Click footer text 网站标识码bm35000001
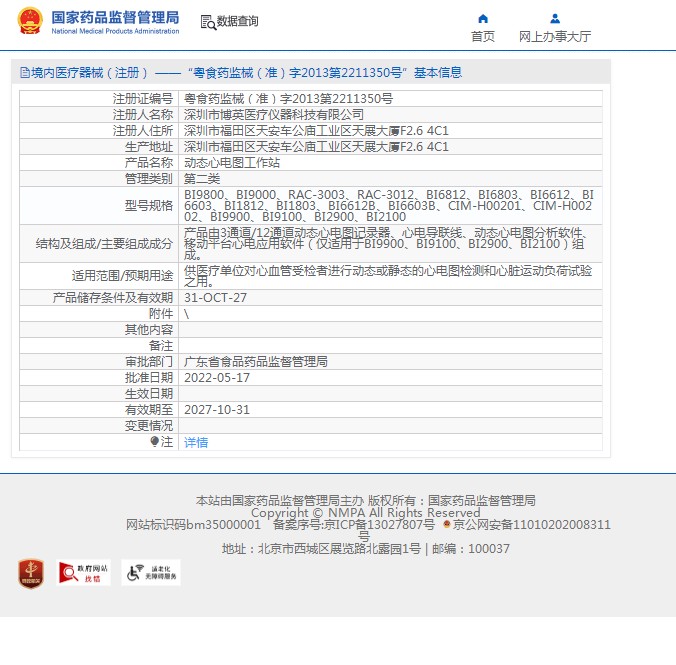The width and height of the screenshot is (676, 665). (193, 524)
